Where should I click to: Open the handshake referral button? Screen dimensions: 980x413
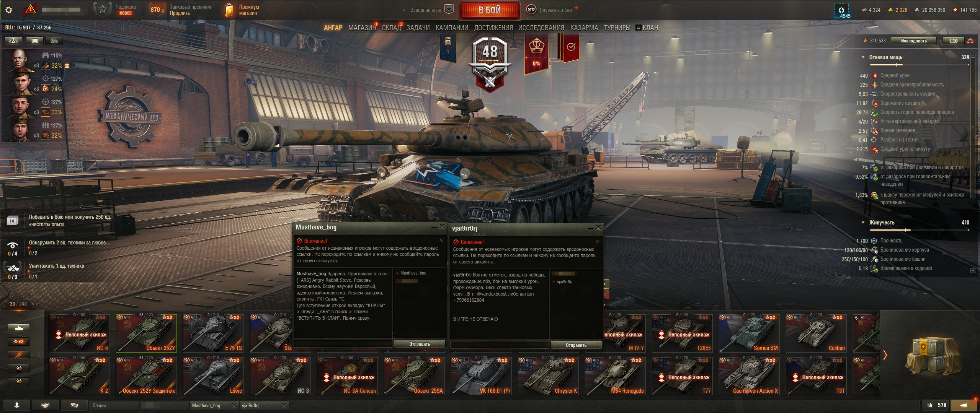pos(46,405)
